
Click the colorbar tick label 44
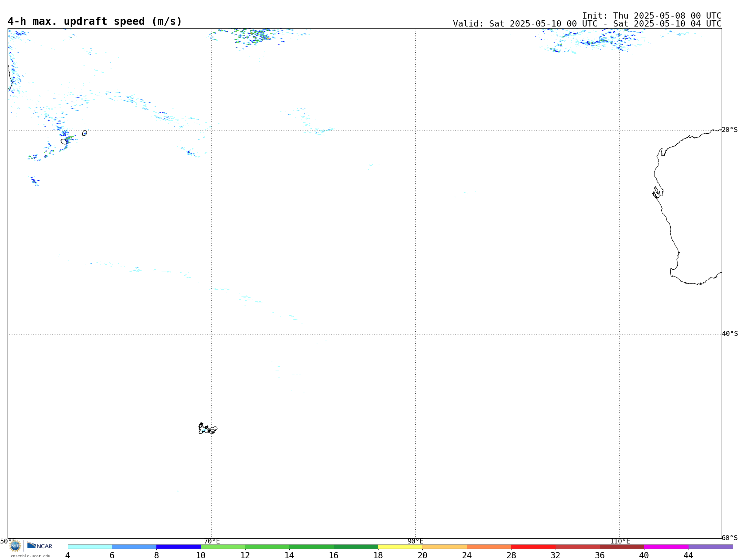688,556
